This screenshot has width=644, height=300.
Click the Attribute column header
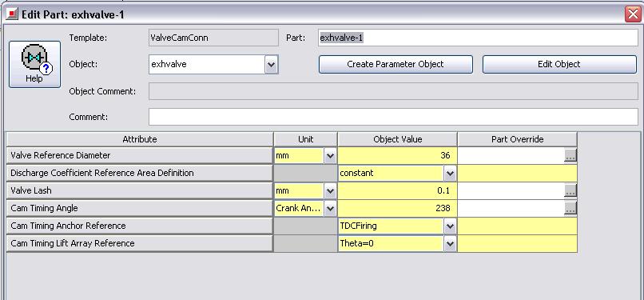click(x=140, y=139)
